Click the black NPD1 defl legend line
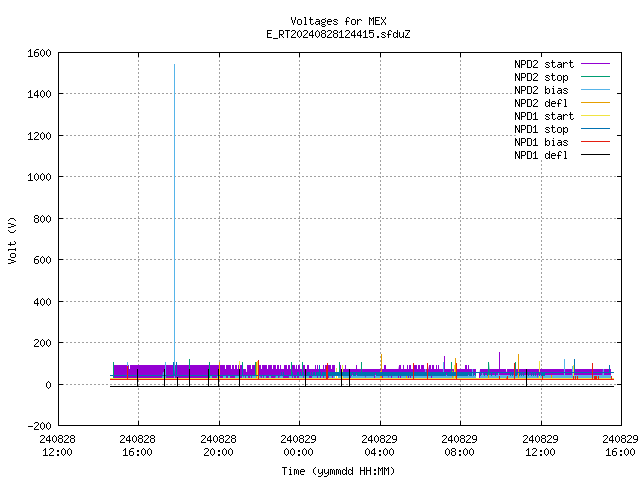Viewport: 640px width, 480px height. pos(595,155)
